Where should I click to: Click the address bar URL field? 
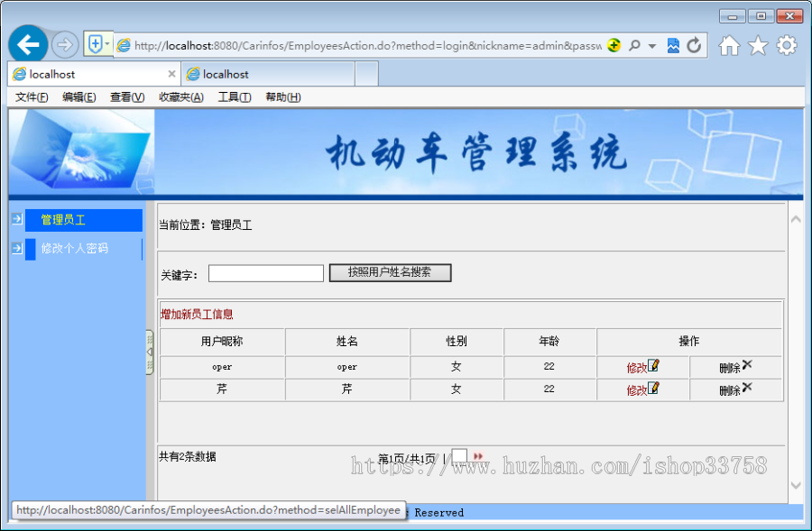(x=367, y=46)
